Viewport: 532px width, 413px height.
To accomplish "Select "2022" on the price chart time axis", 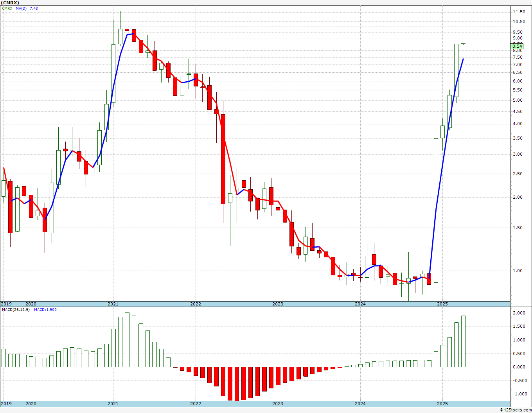I will [x=195, y=304].
